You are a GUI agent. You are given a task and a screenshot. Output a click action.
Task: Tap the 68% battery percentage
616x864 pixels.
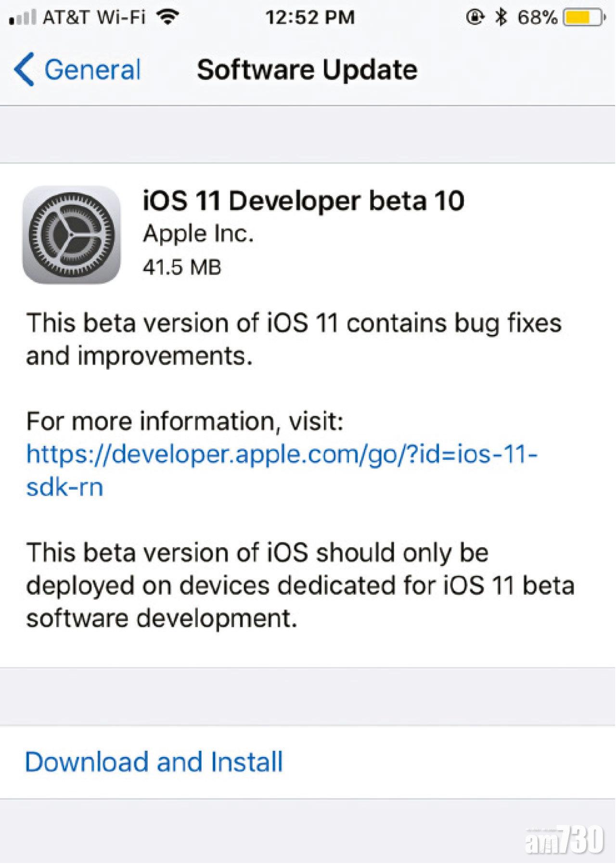click(x=537, y=18)
